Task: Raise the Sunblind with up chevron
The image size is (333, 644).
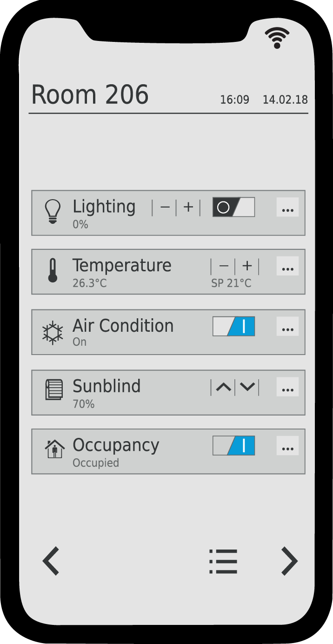Action: [x=223, y=387]
